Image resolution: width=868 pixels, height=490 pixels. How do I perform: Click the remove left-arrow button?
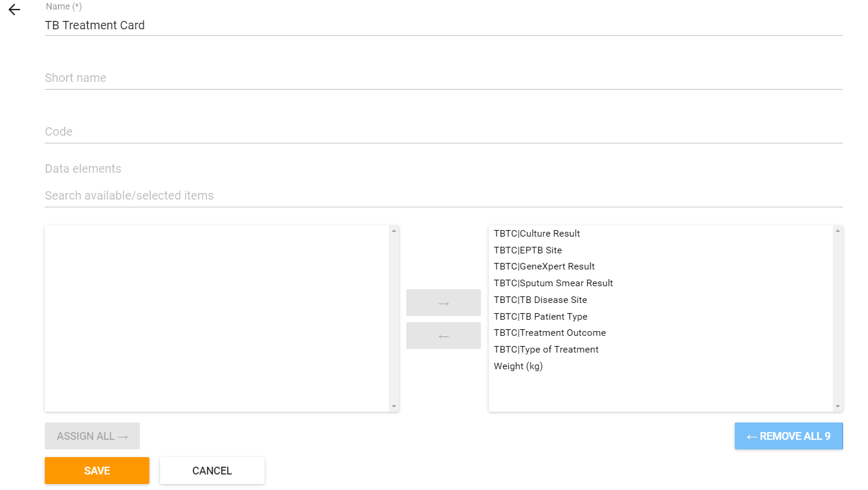point(443,335)
